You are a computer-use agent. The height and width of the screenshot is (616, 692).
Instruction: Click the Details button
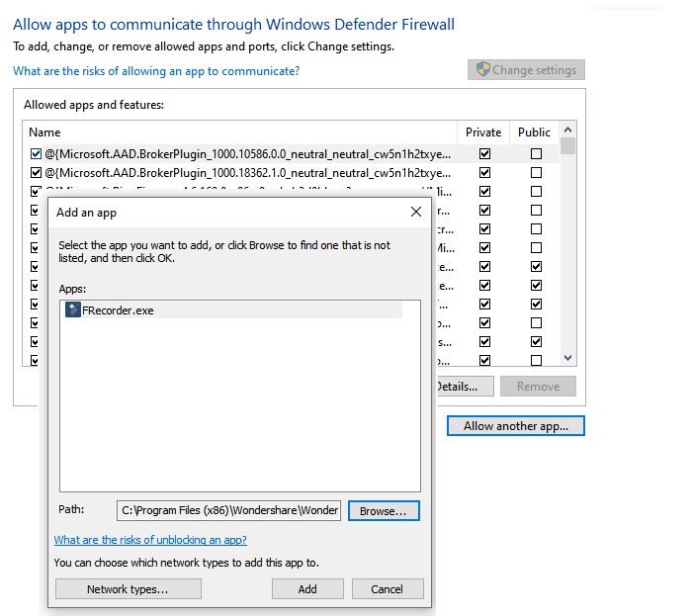466,386
